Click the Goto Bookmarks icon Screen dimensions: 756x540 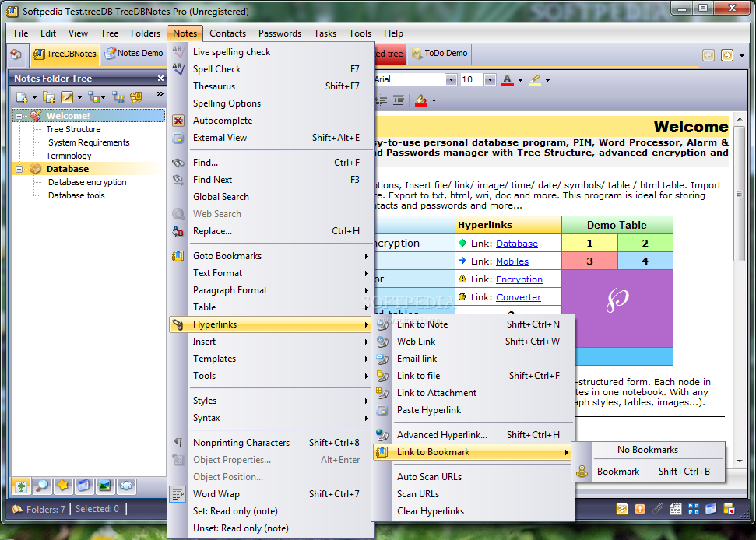pyautogui.click(x=178, y=256)
